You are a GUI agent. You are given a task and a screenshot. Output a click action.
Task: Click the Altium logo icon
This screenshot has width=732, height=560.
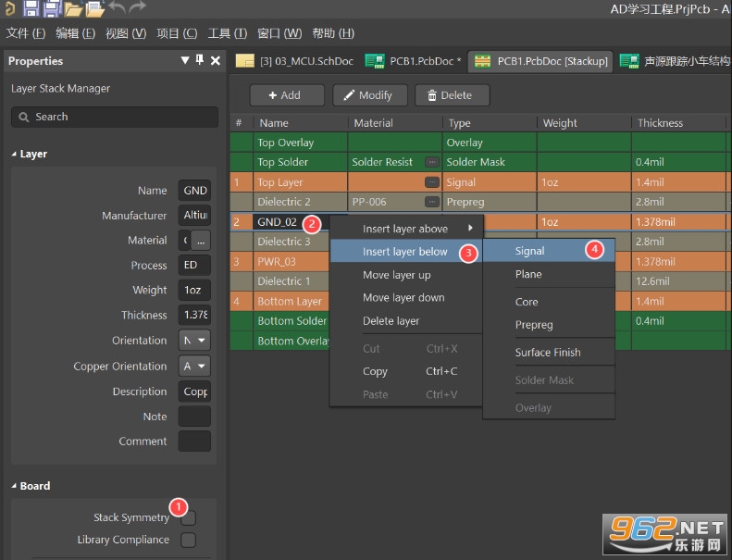click(x=9, y=7)
